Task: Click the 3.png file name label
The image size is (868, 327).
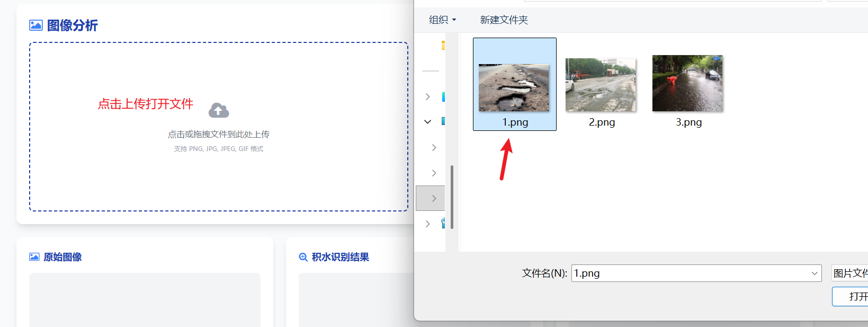Action: tap(689, 122)
